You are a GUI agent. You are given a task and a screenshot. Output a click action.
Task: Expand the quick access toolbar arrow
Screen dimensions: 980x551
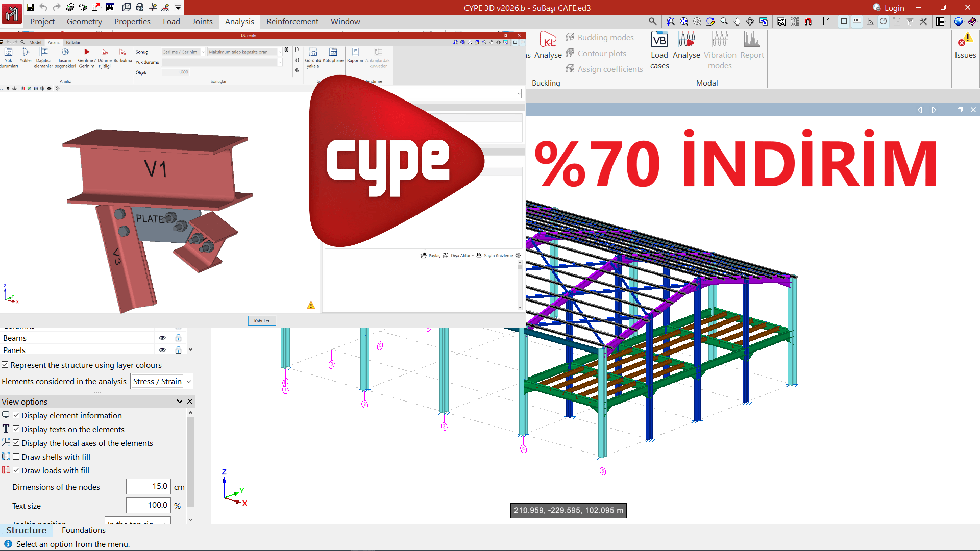pos(178,7)
